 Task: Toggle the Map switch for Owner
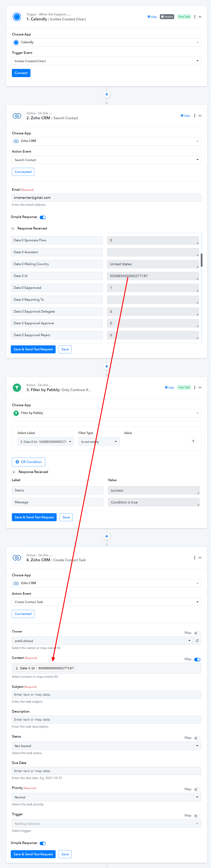197,633
